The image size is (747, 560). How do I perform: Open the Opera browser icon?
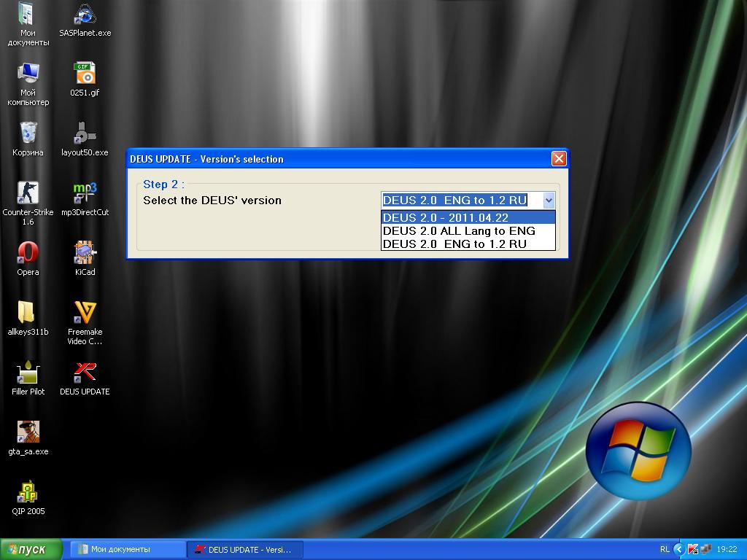coord(28,253)
